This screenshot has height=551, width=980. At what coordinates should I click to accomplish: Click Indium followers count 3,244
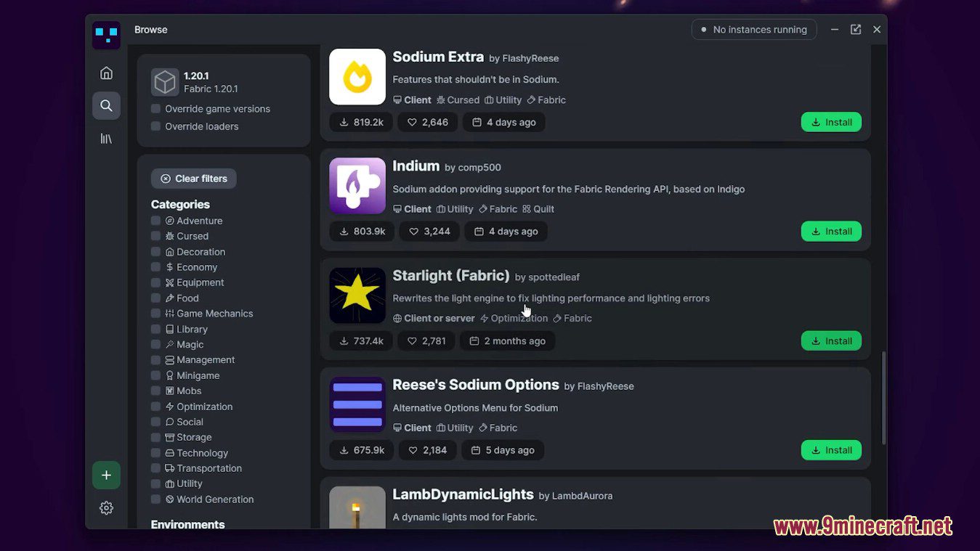point(429,231)
